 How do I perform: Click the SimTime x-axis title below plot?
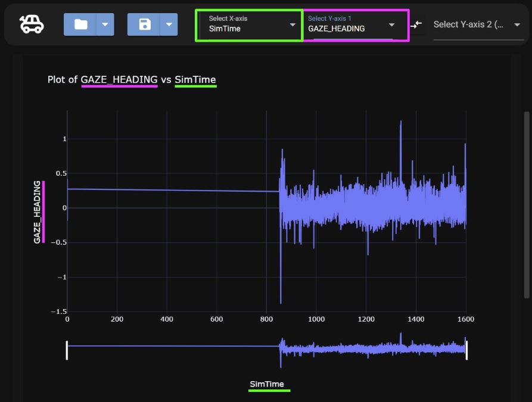tap(267, 384)
